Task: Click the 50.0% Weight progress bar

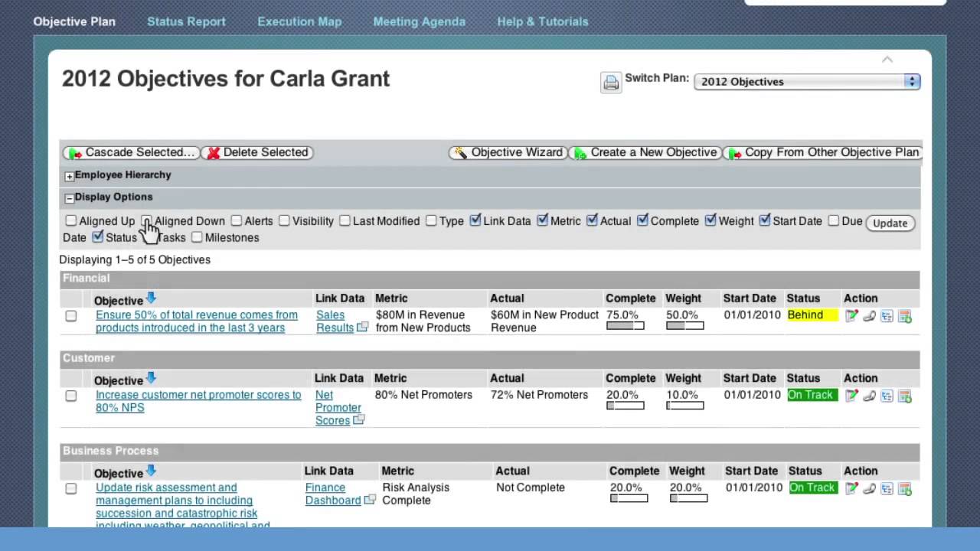Action: point(684,326)
